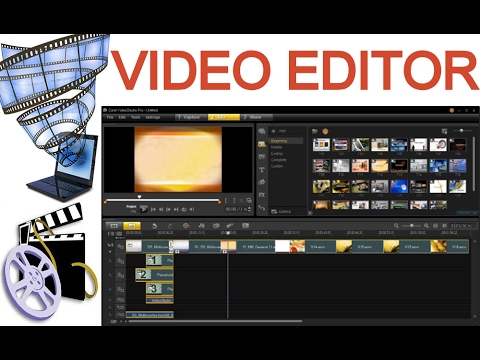Open the Edit menu
This screenshot has height=360, width=480.
[122, 117]
